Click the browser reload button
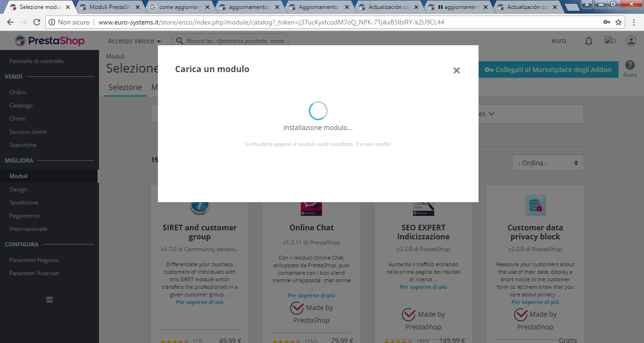Screen dimensions: 644x343 point(36,22)
